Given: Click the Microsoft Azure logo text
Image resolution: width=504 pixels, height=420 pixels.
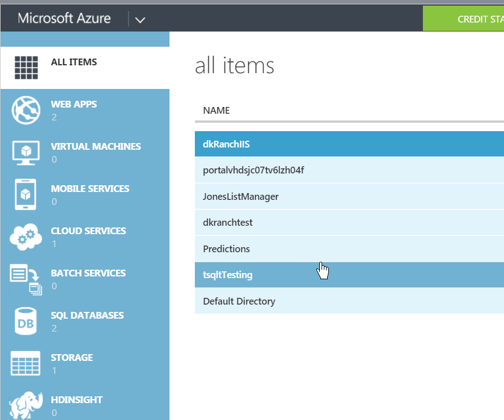Looking at the screenshot, I should pyautogui.click(x=64, y=19).
